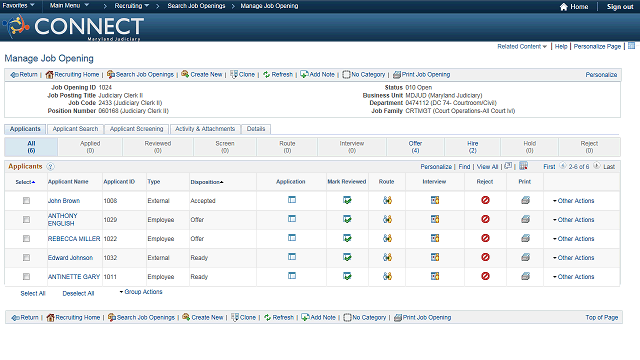Screen dimensions: 640x360
Task: Mark Anthony English as reviewed
Action: (x=347, y=219)
